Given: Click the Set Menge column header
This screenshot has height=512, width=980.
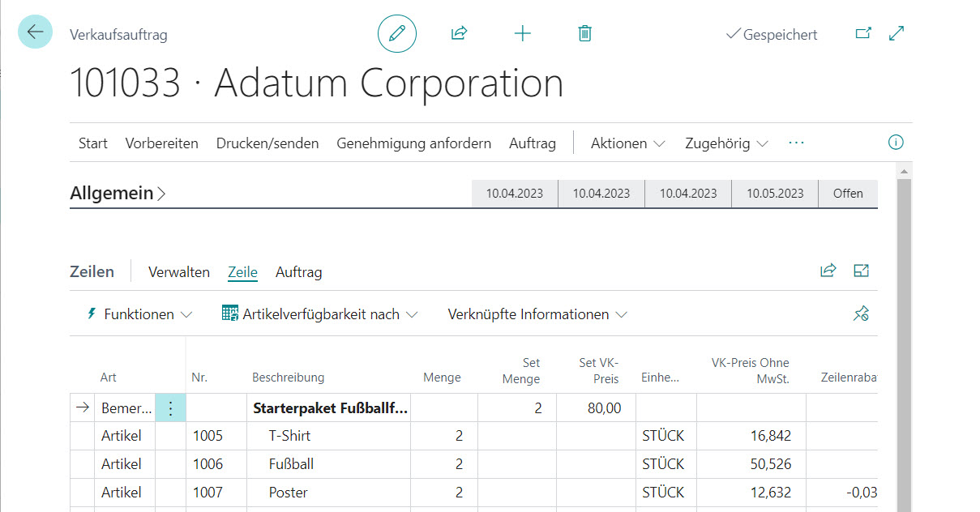Looking at the screenshot, I should point(521,371).
